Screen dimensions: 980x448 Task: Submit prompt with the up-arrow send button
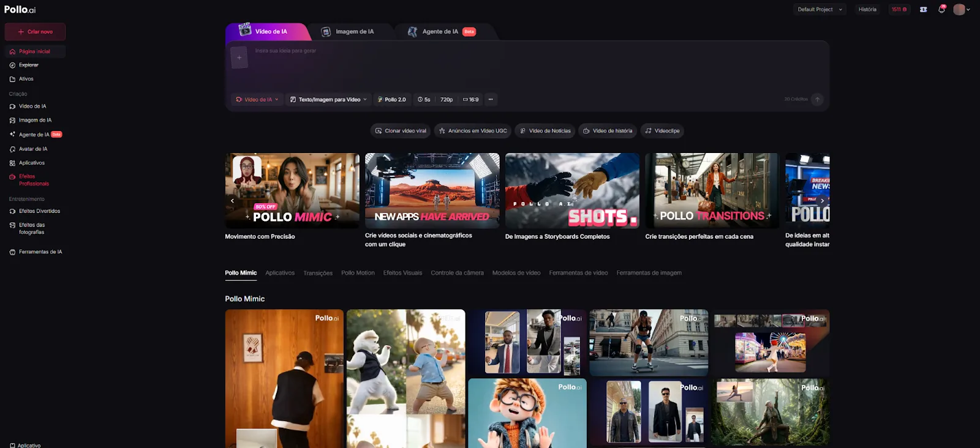point(817,99)
